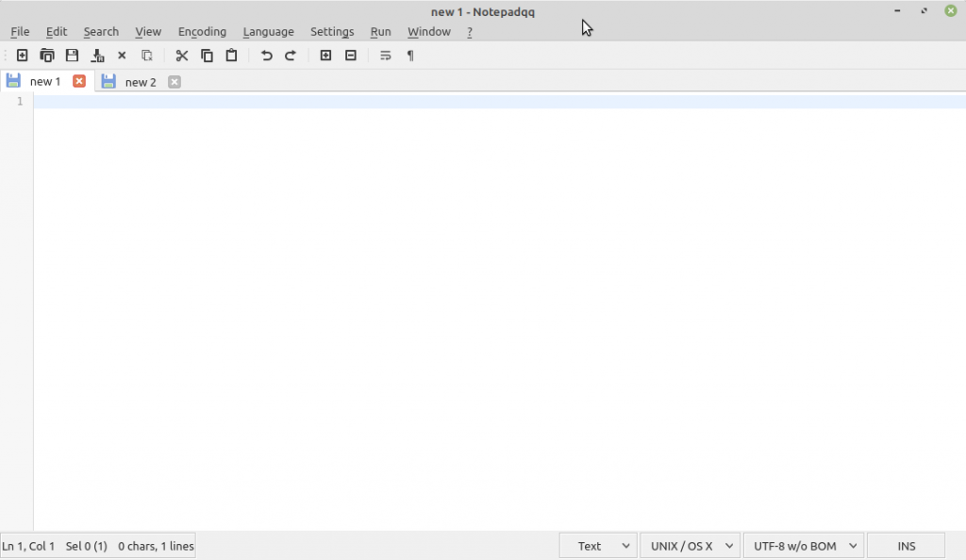966x560 pixels.
Task: Copy selection using the toolbar icon
Action: pos(207,56)
